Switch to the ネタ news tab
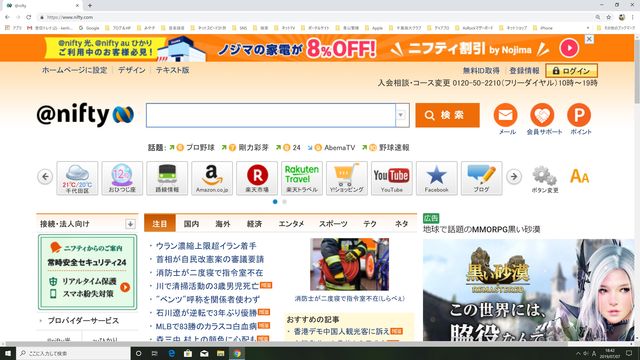The height and width of the screenshot is (360, 640). click(401, 223)
